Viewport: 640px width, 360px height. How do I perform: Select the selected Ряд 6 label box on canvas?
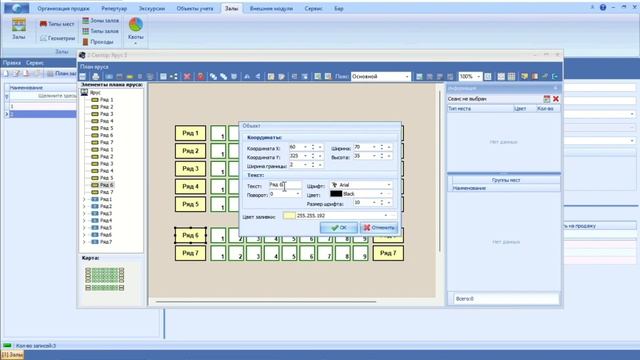coord(190,235)
